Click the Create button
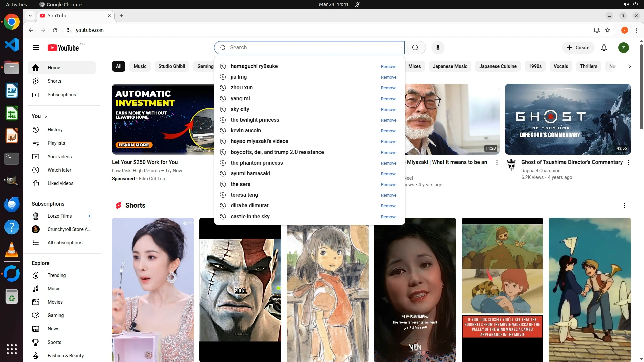 pyautogui.click(x=578, y=48)
